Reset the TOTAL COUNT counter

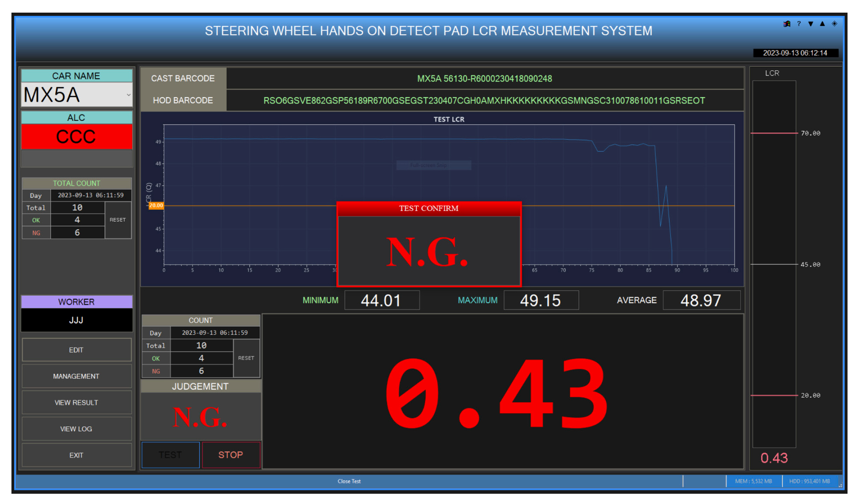coord(118,220)
